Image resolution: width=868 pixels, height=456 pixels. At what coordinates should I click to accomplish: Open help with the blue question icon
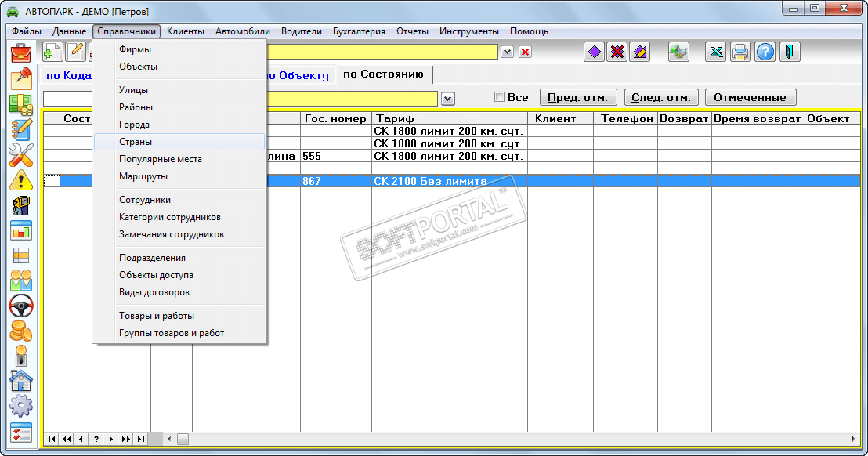[765, 52]
